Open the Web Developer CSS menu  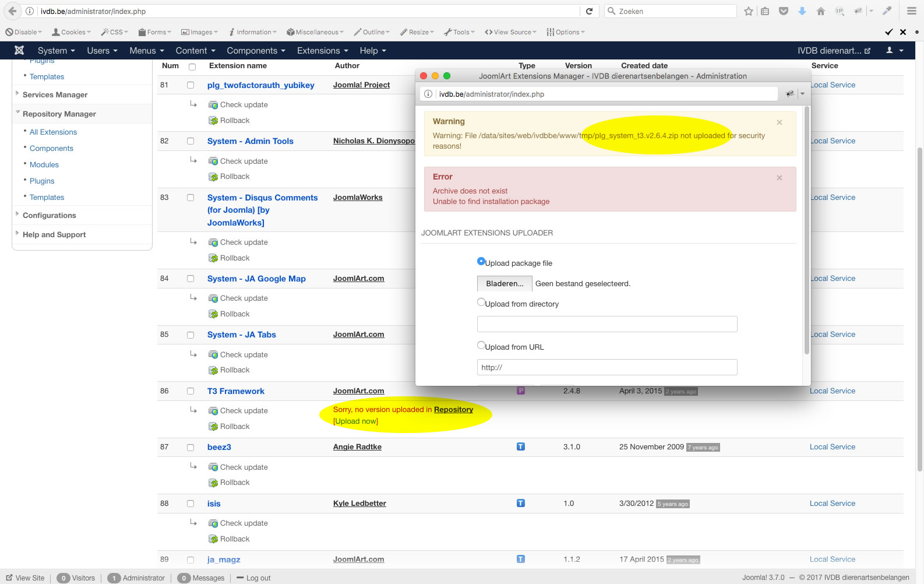(x=115, y=32)
